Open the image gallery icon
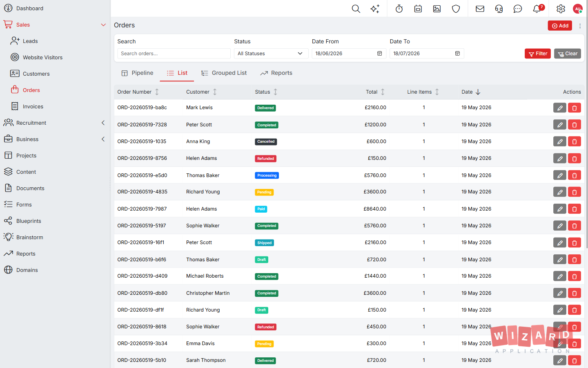The image size is (588, 368). pos(437,9)
